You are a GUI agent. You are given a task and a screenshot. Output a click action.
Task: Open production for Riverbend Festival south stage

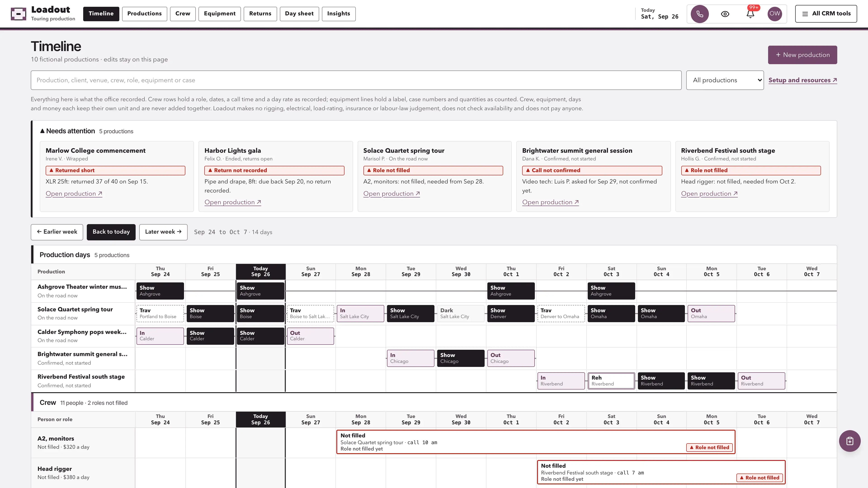(709, 194)
